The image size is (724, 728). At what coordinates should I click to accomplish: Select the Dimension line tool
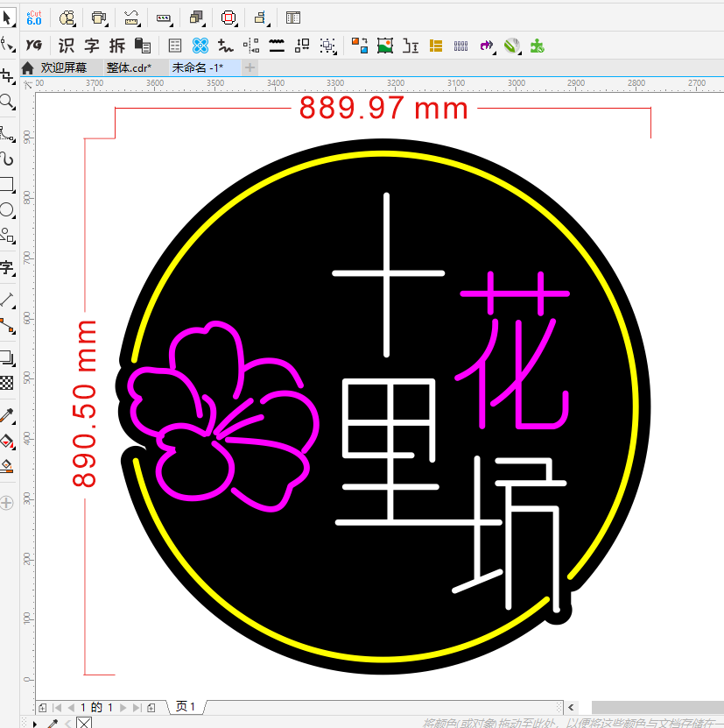coord(7,300)
